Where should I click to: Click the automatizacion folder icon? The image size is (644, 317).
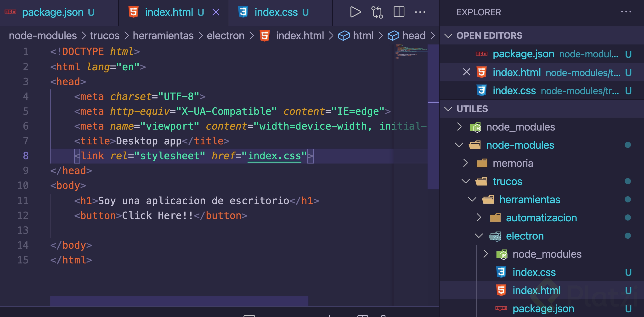(495, 218)
